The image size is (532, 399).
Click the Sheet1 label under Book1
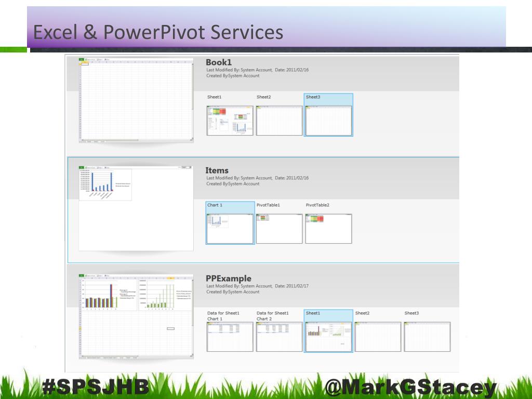pos(215,97)
